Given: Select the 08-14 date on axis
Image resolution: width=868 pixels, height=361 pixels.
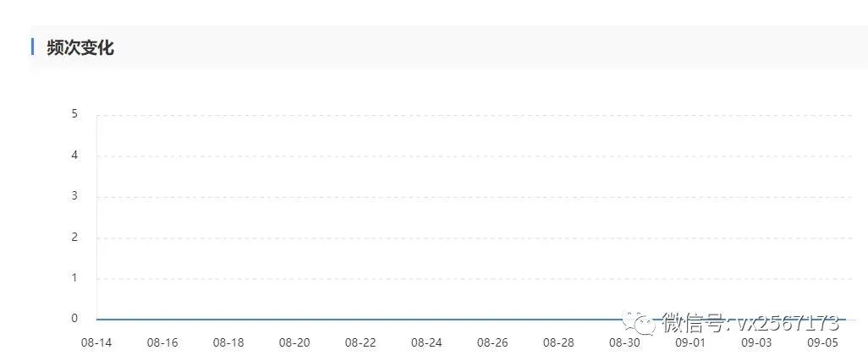Looking at the screenshot, I should pos(96,342).
